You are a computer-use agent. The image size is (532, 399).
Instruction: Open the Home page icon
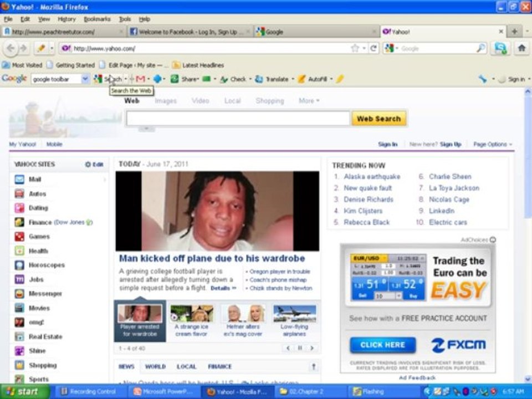pyautogui.click(x=522, y=48)
